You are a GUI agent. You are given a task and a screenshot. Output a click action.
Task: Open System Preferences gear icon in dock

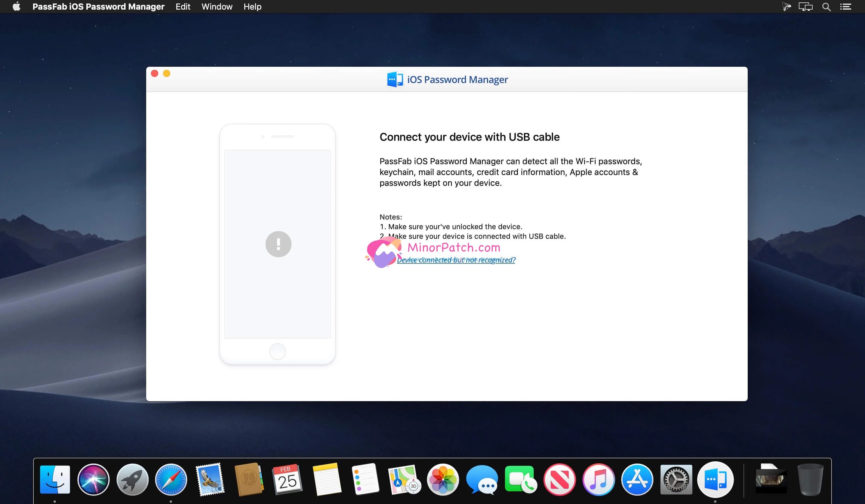(676, 479)
